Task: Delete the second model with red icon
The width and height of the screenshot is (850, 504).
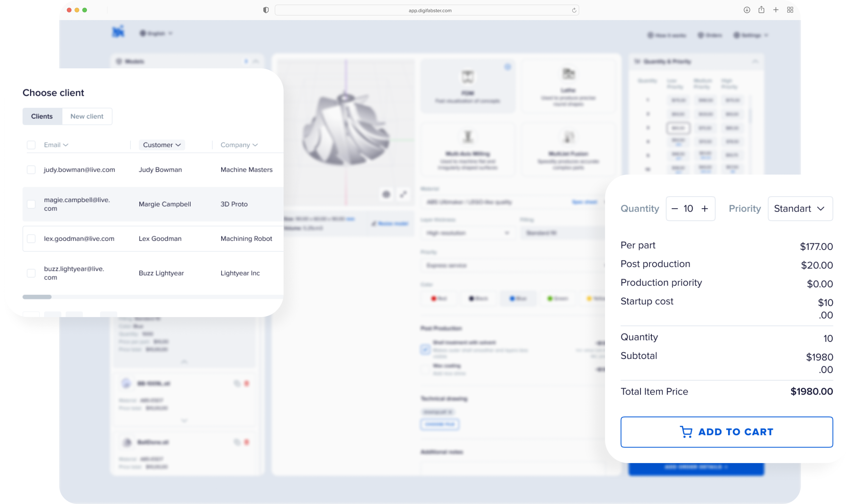Action: (x=247, y=384)
